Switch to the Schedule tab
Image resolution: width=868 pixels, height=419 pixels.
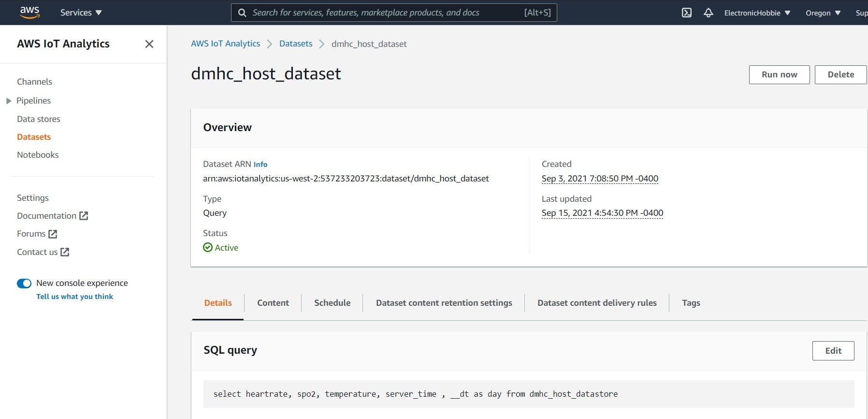click(x=333, y=303)
